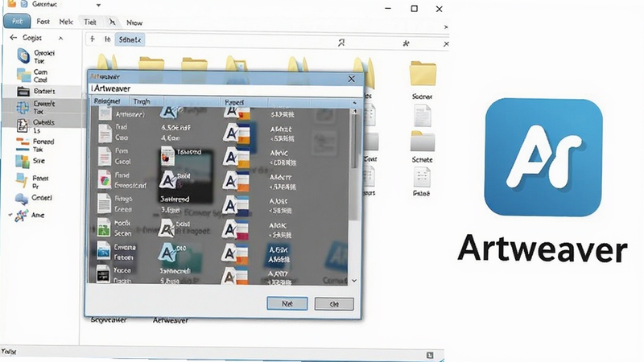Select the Ame sidebar icon
The width and height of the screenshot is (644, 362).
click(x=22, y=216)
